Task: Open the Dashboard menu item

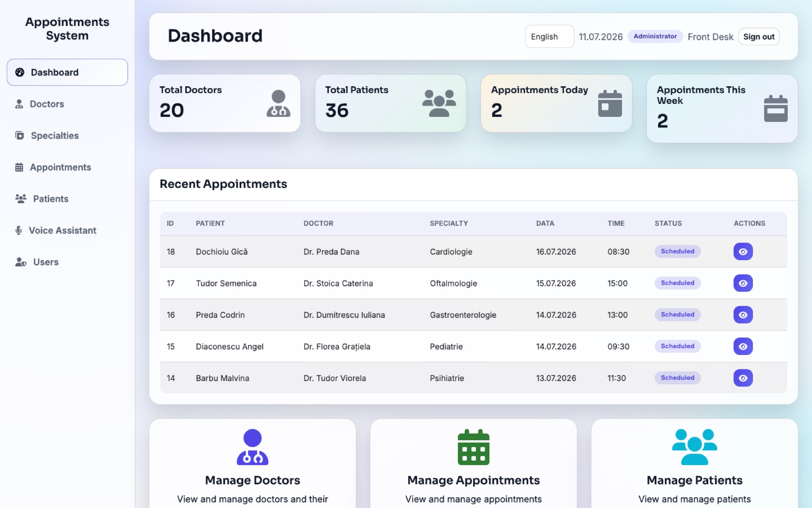Action: (67, 72)
